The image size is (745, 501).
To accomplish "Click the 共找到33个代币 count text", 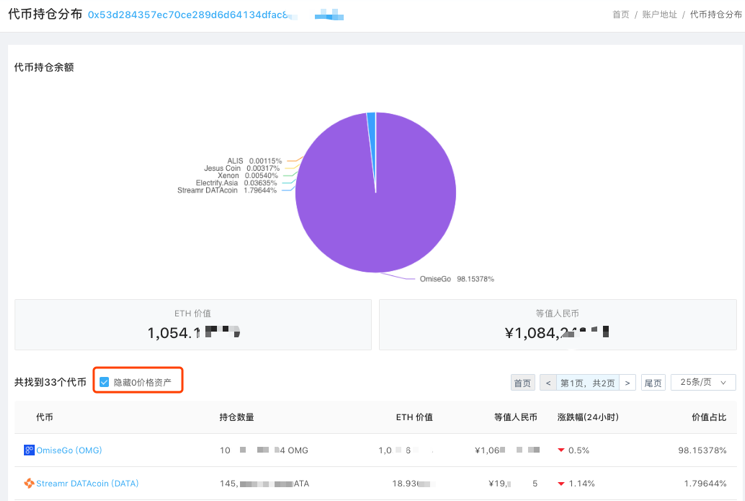I will click(50, 382).
